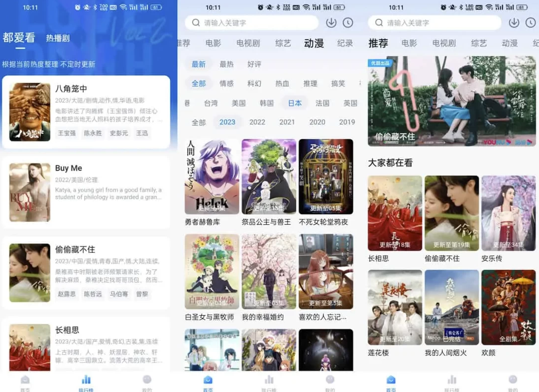539x392 pixels.
Task: Open the Buy Me ranking entry
Action: click(x=86, y=193)
